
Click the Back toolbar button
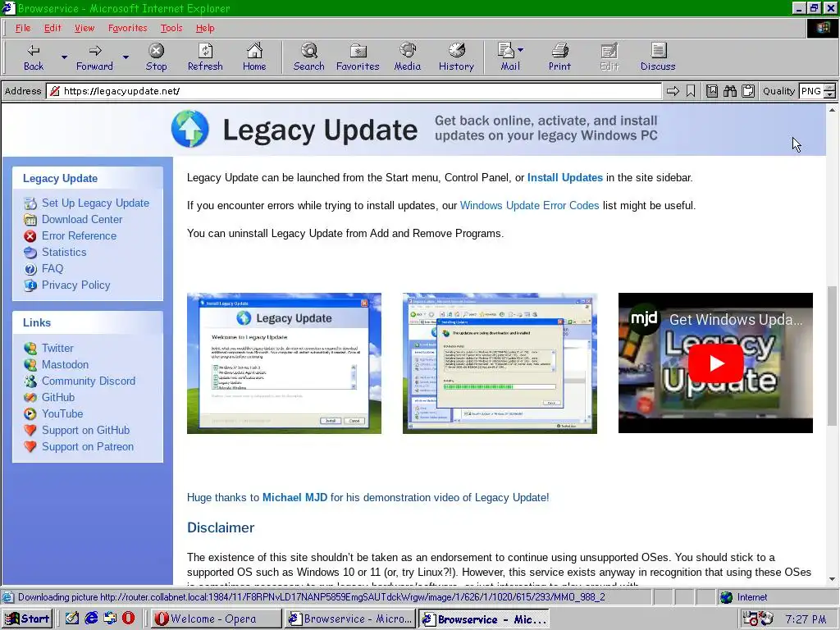coord(33,57)
